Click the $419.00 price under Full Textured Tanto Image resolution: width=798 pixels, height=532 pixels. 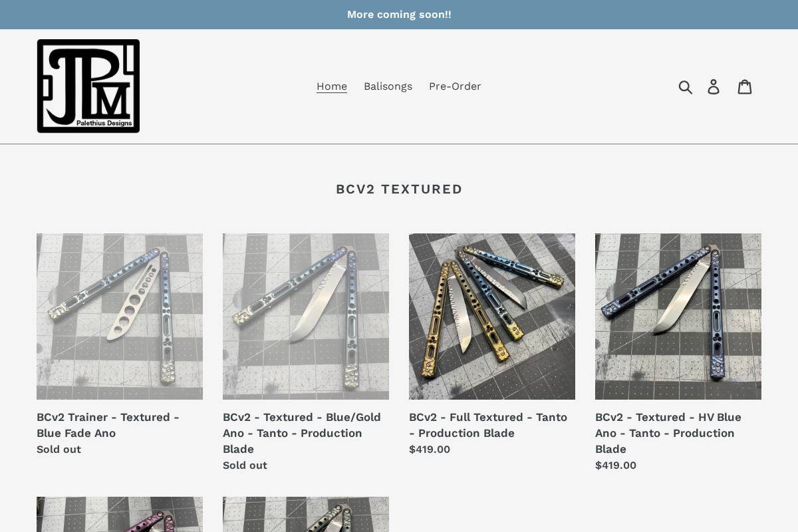point(429,449)
